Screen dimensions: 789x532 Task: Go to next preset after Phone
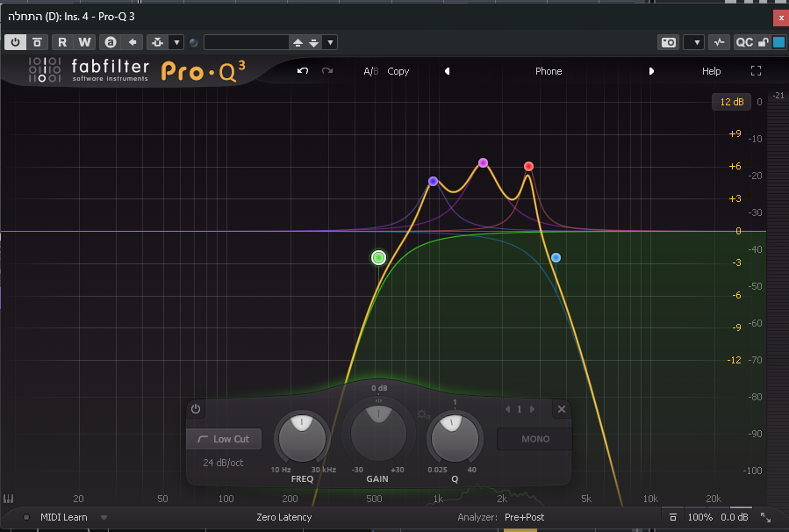[651, 71]
